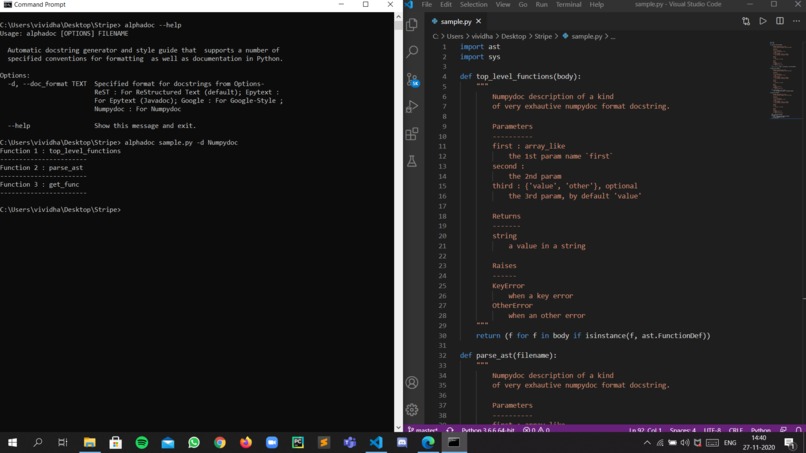Click Spaces: 4 indentation setting

pyautogui.click(x=683, y=430)
